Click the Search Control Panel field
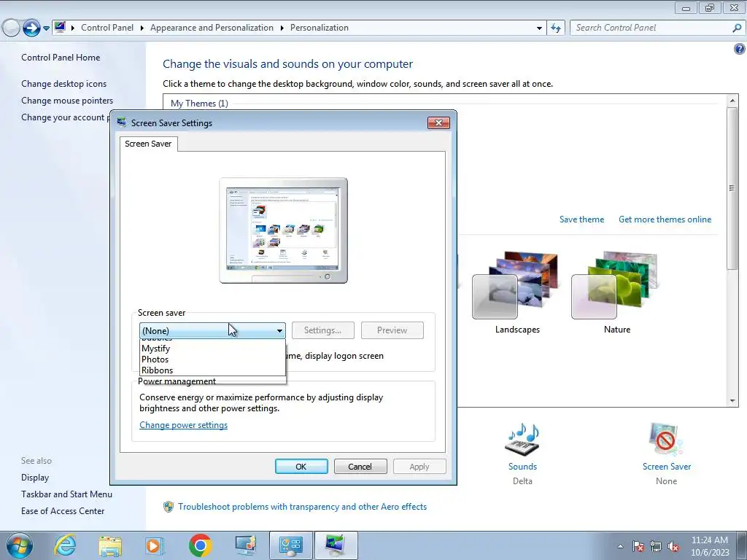This screenshot has height=560, width=747. tap(651, 28)
